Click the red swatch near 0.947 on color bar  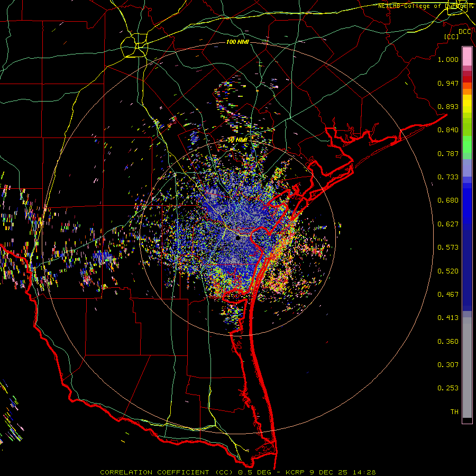click(467, 79)
